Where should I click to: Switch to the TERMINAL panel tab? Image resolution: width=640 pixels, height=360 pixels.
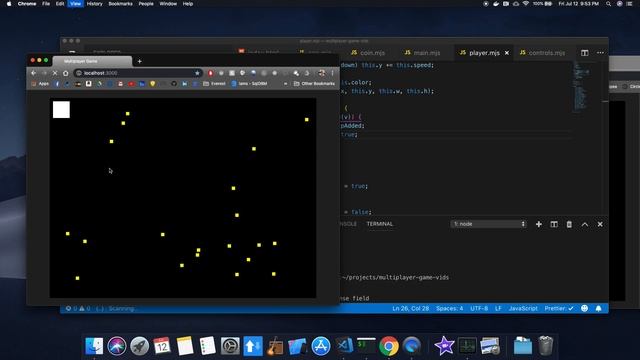[x=380, y=224]
